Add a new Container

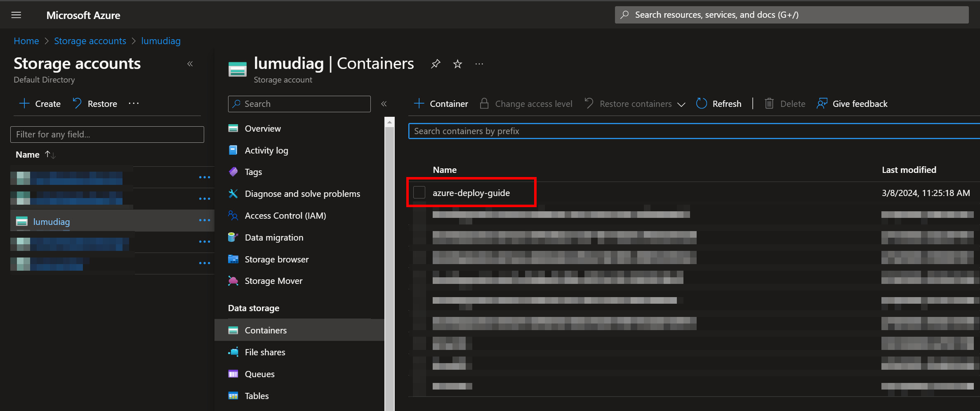[441, 104]
